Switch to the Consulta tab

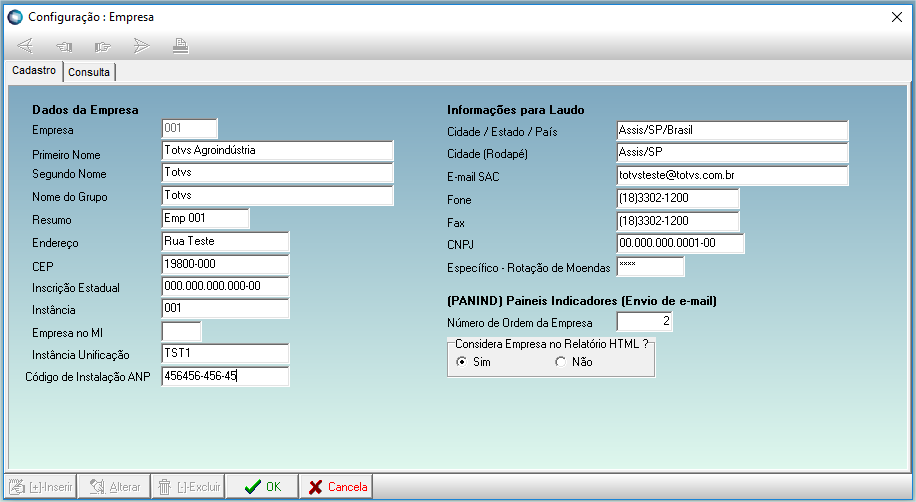pyautogui.click(x=89, y=72)
